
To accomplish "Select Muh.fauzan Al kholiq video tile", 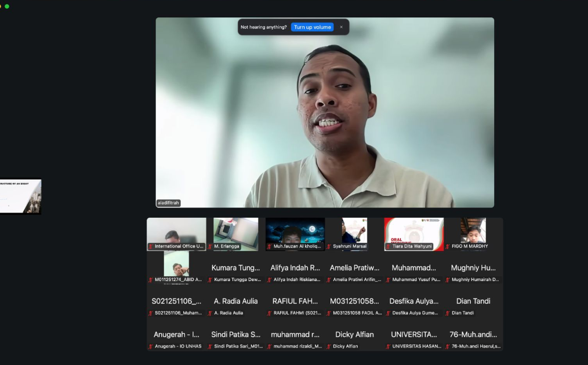I will [x=295, y=233].
